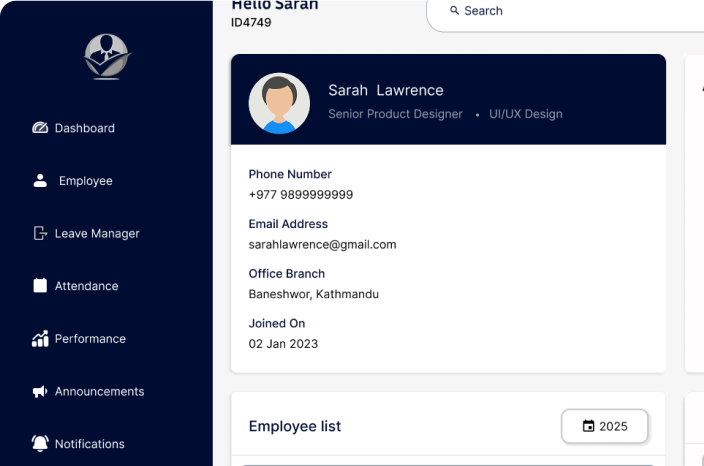
Task: Click the Sarah Lawrence name heading
Action: (385, 90)
